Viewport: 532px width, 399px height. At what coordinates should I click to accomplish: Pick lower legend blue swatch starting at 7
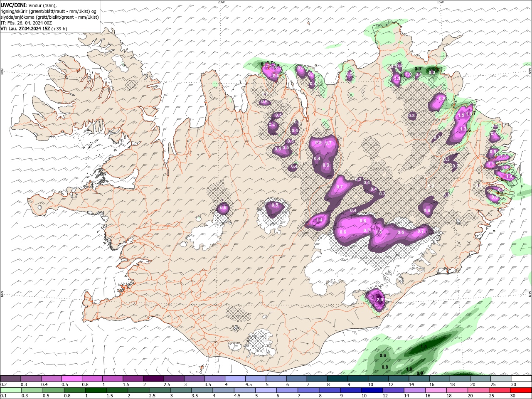[x=308, y=390]
